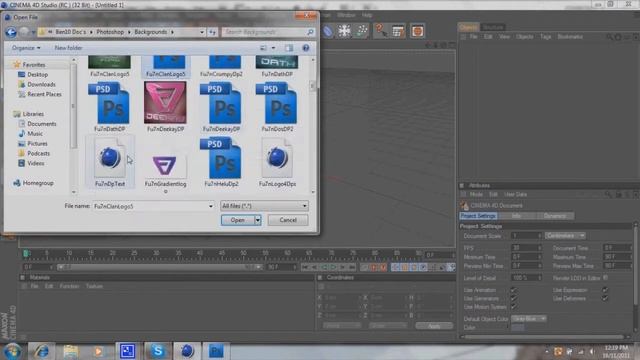
Task: Open the dialog Help question mark icon
Action: [x=306, y=48]
